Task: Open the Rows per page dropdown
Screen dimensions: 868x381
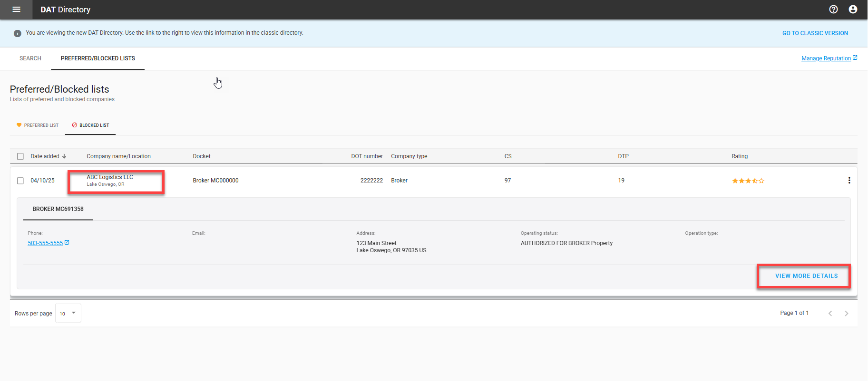Action: click(68, 313)
